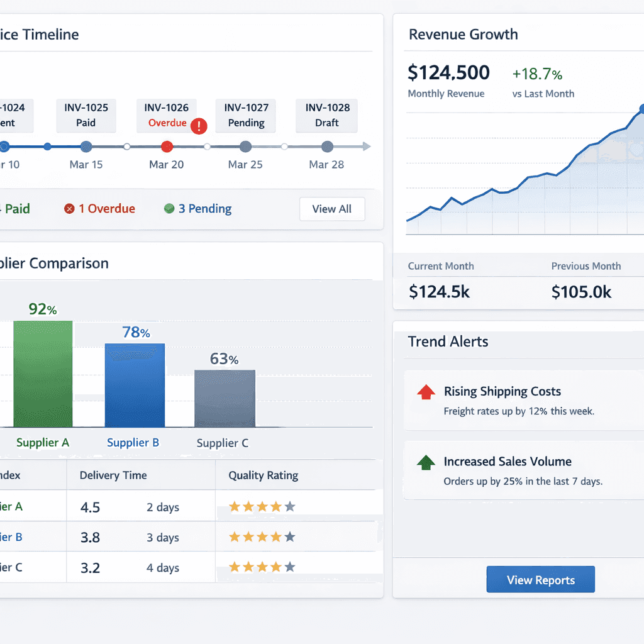Click the $124,500 monthly revenue figure
Viewport: 644px width, 644px height.
[x=448, y=73]
